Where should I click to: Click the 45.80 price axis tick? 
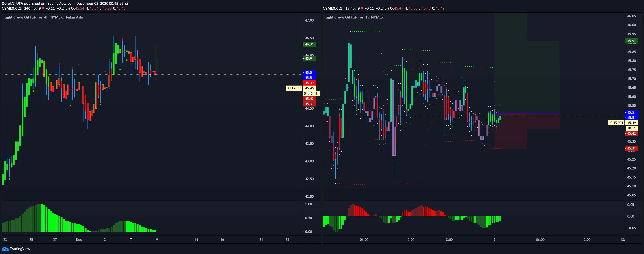(631, 61)
